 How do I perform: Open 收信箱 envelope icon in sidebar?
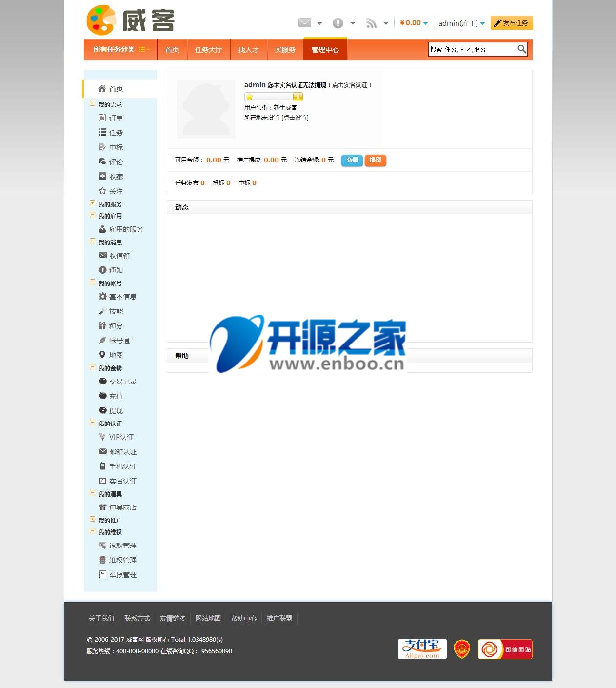(x=102, y=255)
